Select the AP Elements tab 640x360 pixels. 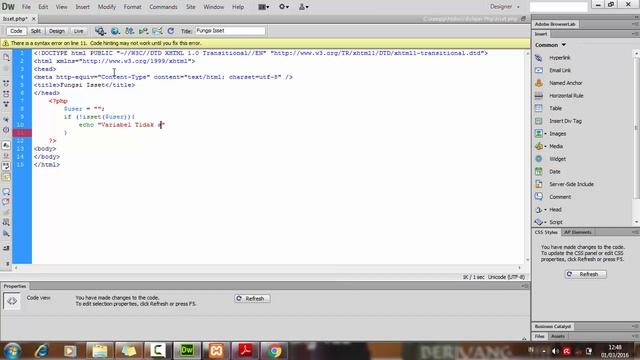click(578, 232)
